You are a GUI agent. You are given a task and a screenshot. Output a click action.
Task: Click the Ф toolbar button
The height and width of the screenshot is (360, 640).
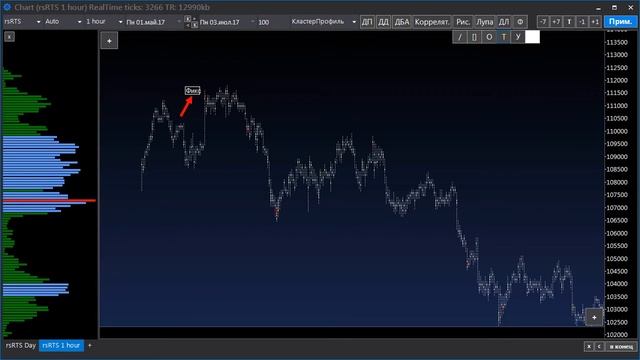click(520, 22)
